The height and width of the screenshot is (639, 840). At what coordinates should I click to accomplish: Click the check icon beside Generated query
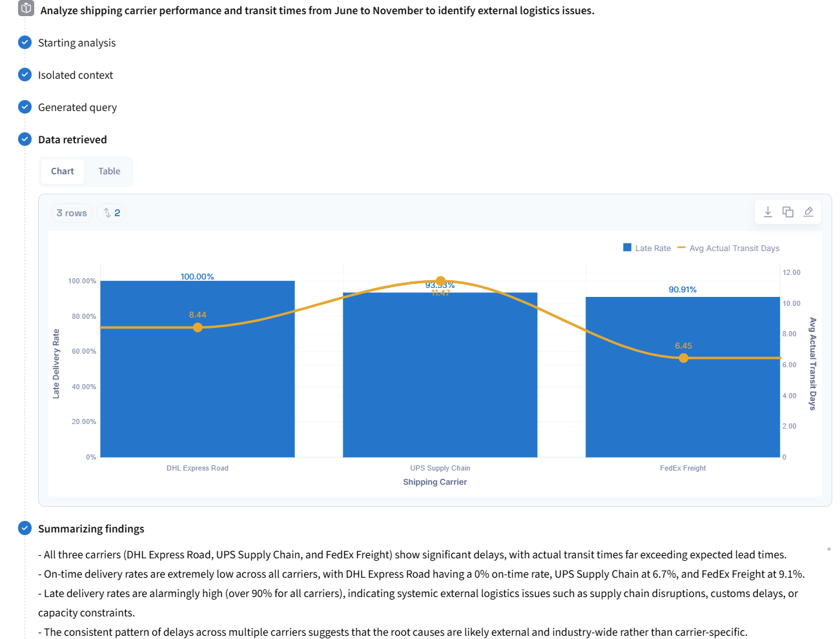pos(25,107)
